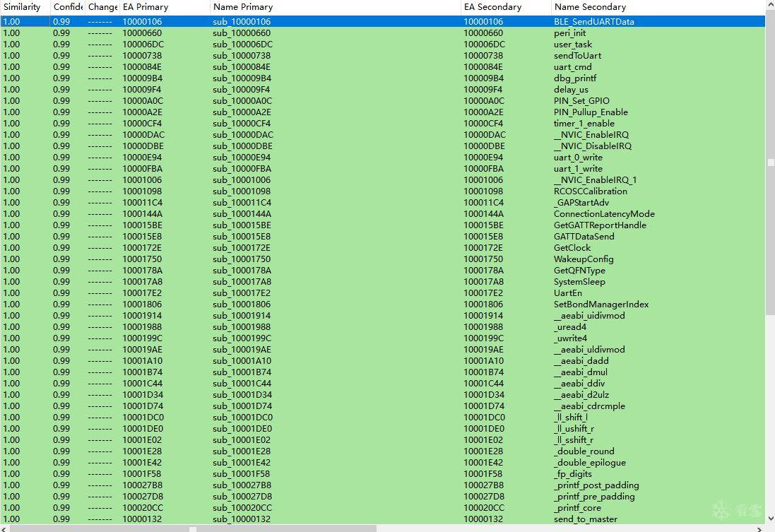Select ConnectionLatencyMode entry
Screen dimensions: 775x532
point(604,214)
